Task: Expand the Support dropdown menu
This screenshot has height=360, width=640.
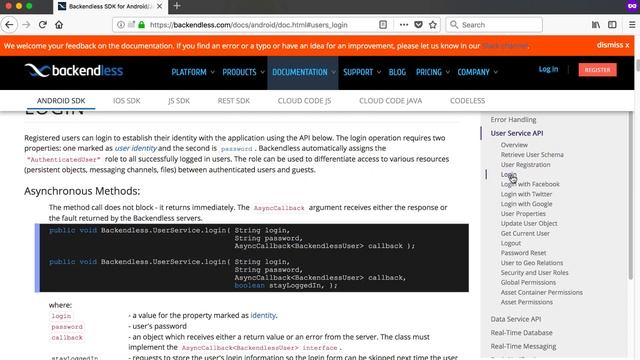Action: pyautogui.click(x=362, y=72)
